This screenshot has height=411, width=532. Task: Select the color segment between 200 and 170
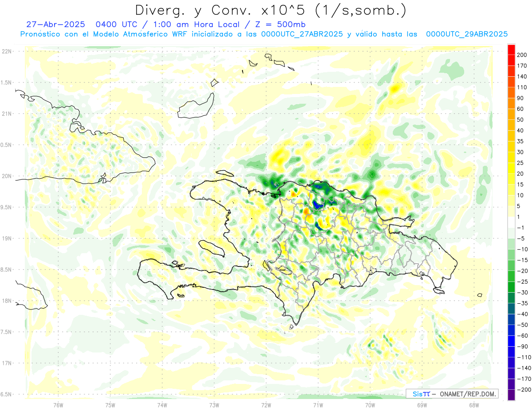point(511,60)
